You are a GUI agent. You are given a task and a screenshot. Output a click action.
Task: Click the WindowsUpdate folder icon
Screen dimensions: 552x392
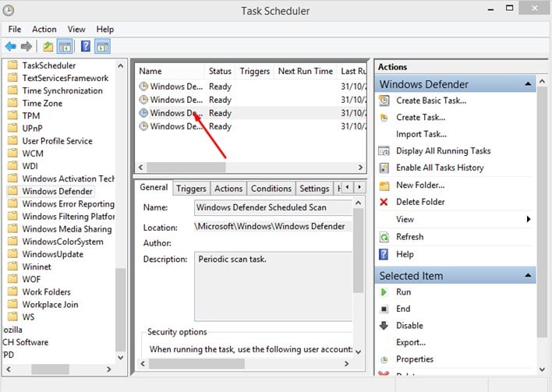pyautogui.click(x=12, y=254)
